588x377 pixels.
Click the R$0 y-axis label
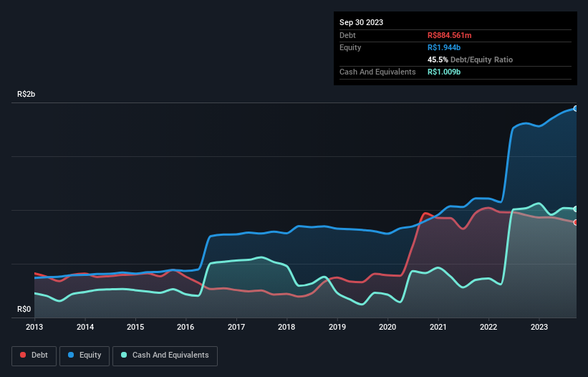tap(24, 309)
